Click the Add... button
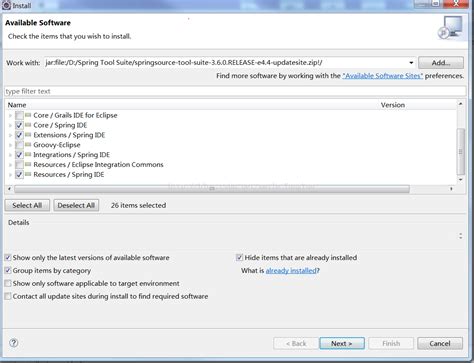This screenshot has height=363, width=474. click(x=441, y=63)
